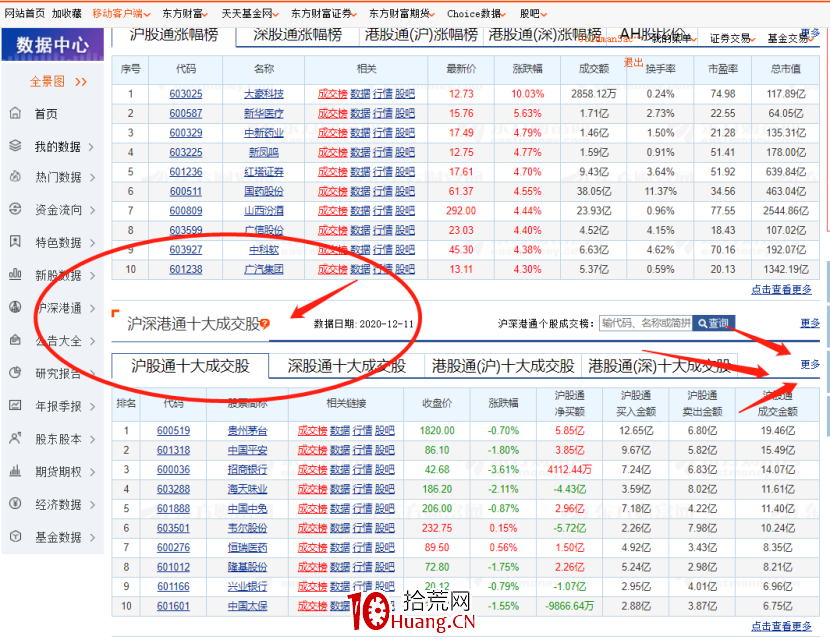
Task: Click the flame icon beside 热门数据
Action: click(x=15, y=176)
